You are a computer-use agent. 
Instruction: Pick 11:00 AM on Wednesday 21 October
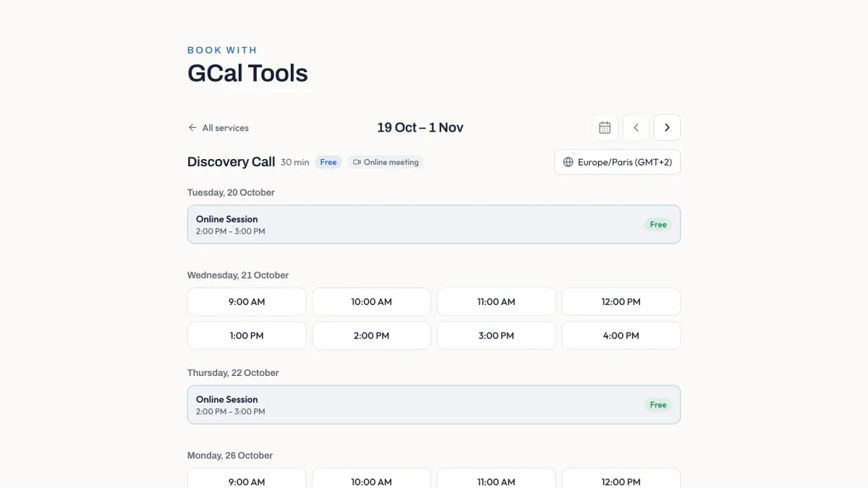[x=496, y=301]
